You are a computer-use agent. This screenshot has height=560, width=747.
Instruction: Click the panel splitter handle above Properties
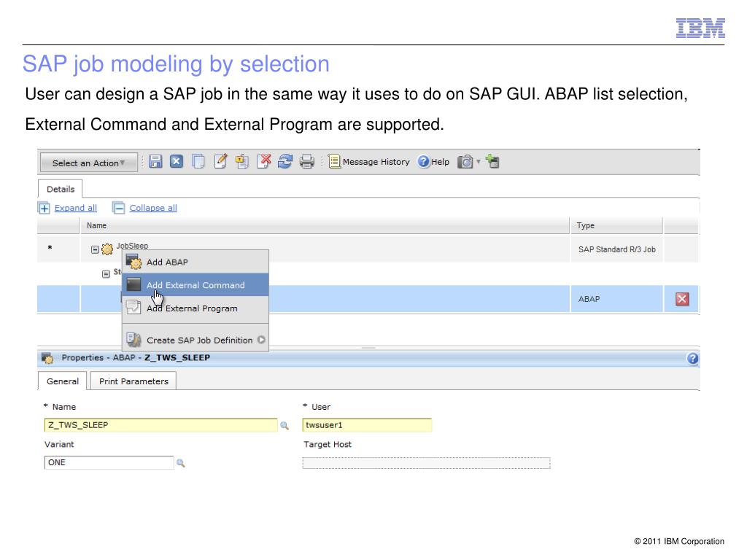[368, 348]
